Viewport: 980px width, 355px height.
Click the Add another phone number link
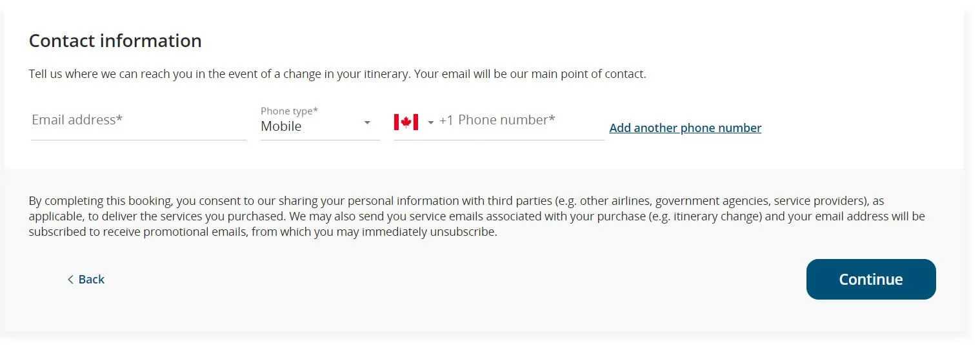pos(685,128)
